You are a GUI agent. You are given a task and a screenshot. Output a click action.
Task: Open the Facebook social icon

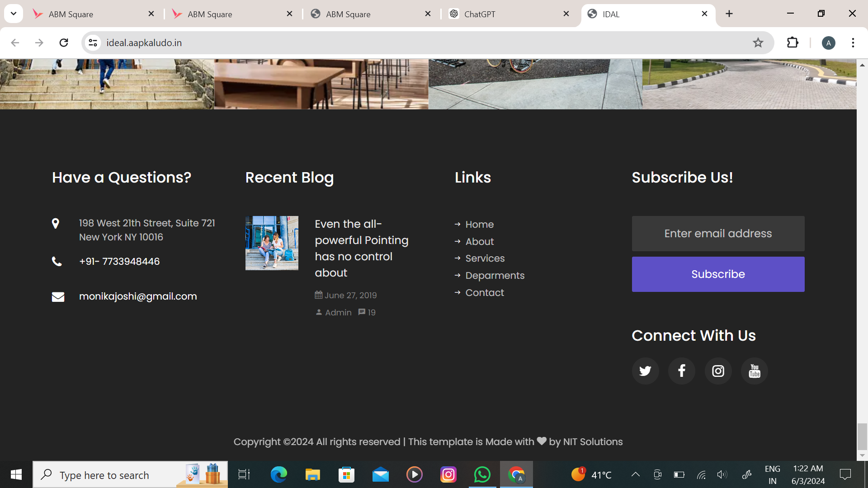click(682, 371)
